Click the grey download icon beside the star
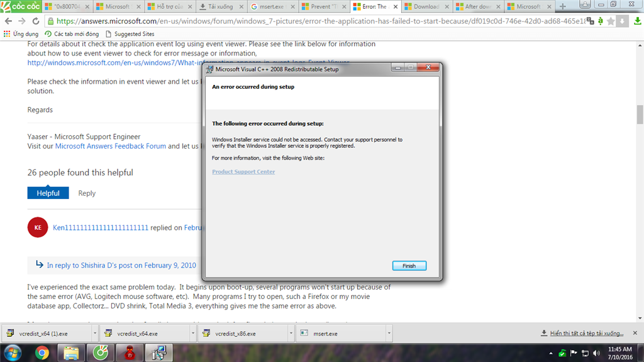 point(622,21)
